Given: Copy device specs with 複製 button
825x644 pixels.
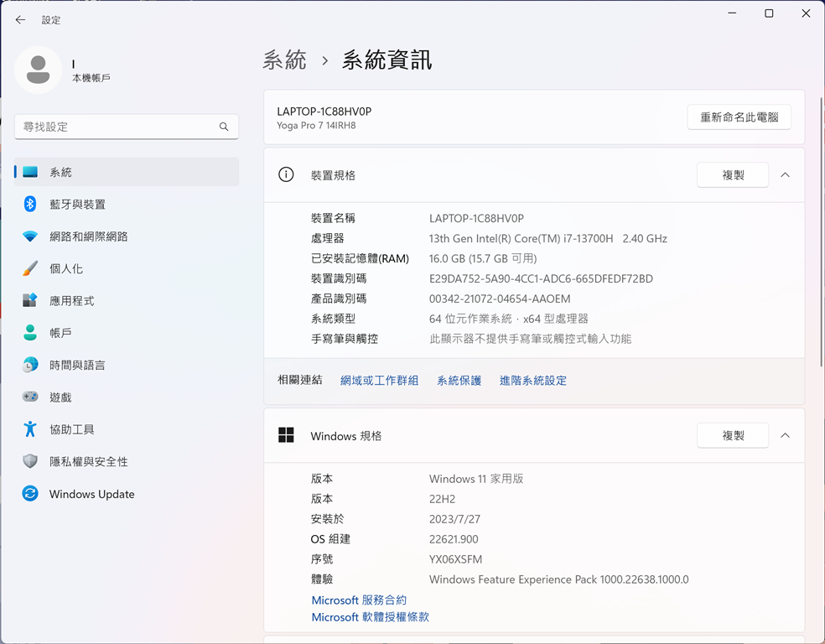Looking at the screenshot, I should pos(732,175).
